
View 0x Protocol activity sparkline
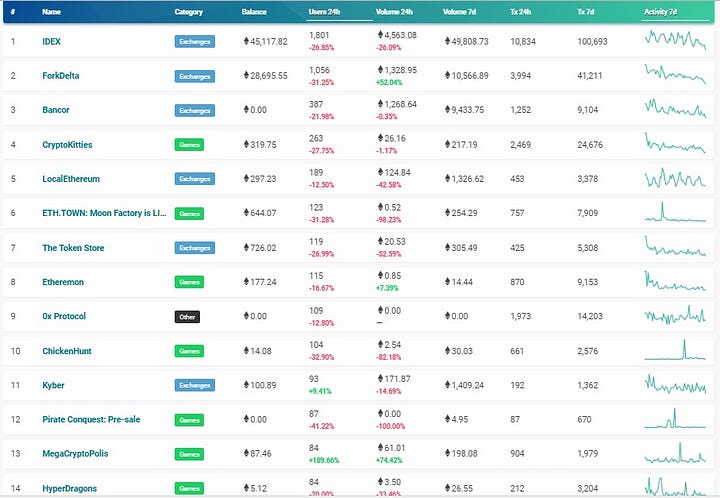pos(675,315)
